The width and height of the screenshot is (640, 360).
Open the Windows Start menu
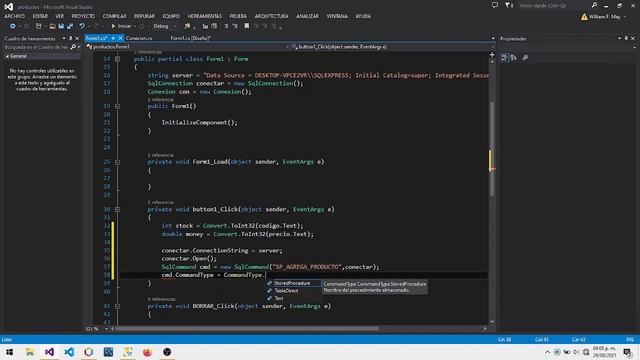tap(9, 352)
